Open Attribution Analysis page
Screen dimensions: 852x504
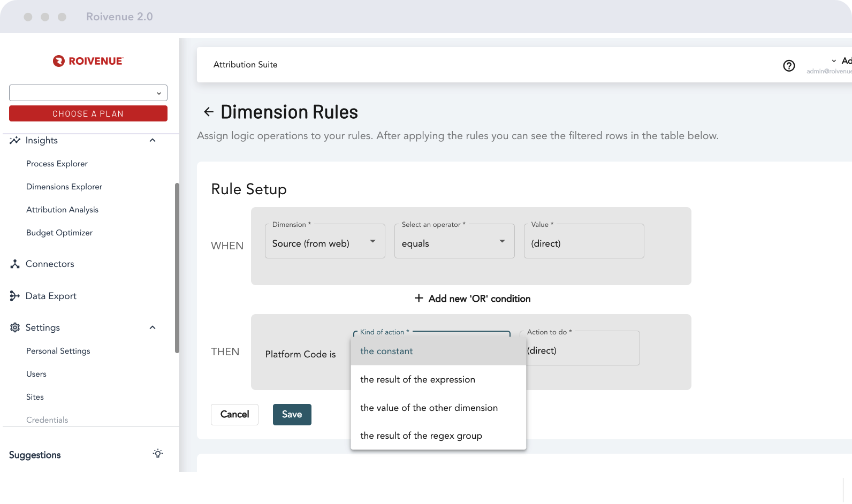(62, 210)
